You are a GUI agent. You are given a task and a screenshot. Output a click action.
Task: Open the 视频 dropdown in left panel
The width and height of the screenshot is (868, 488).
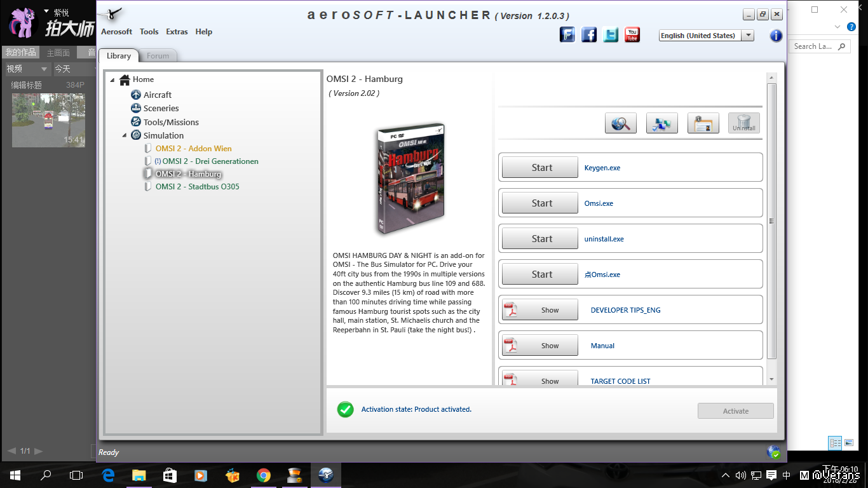pyautogui.click(x=27, y=69)
